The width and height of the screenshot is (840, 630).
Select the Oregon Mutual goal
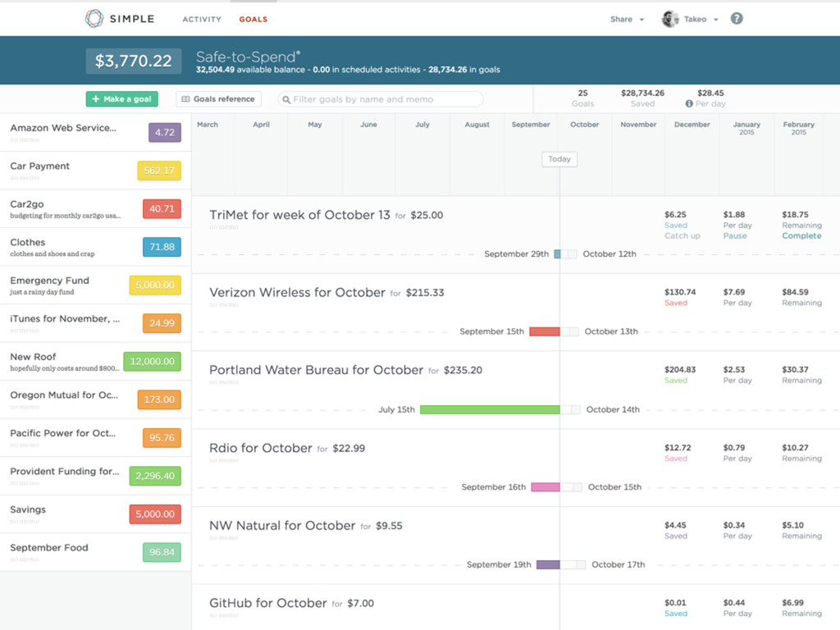95,399
